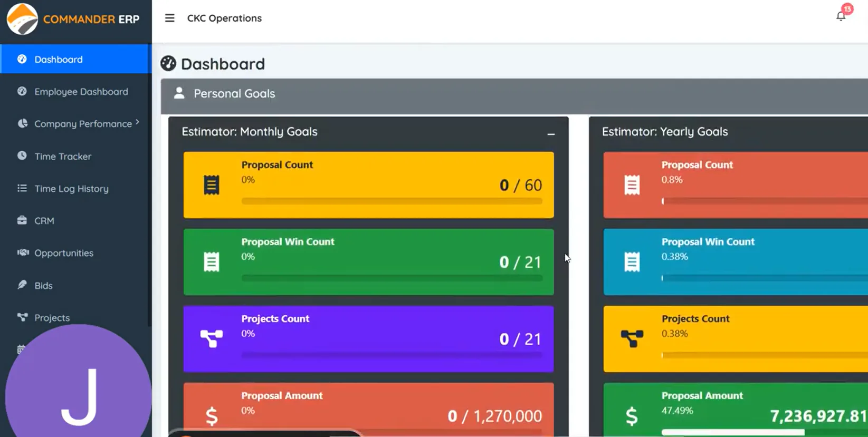Click the yearly Projects Count diagram icon
Screen dimensions: 868x437
(632, 338)
